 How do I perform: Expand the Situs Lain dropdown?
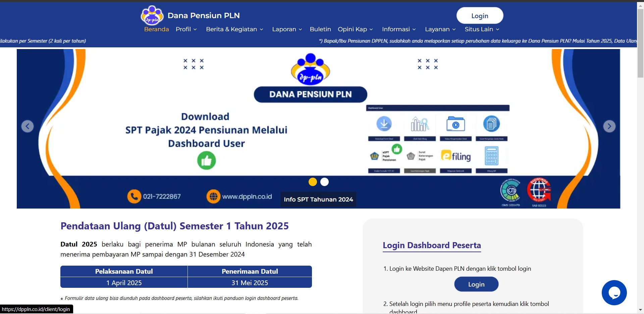coord(482,29)
